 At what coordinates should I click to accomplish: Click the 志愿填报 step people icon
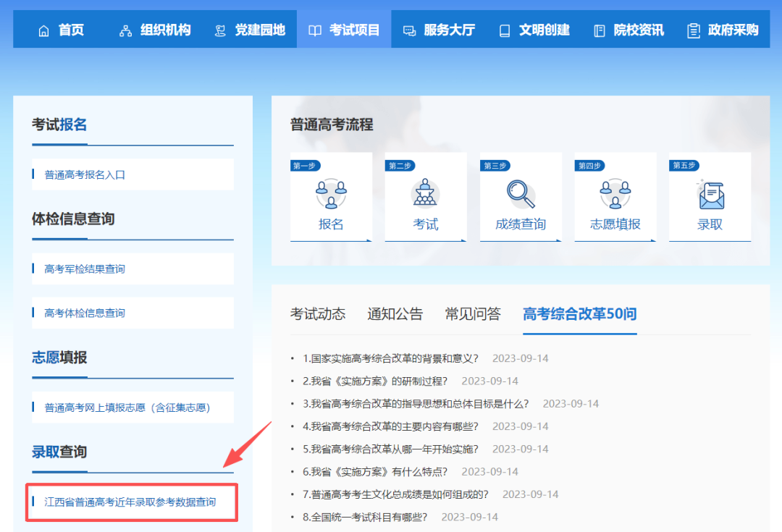tap(615, 194)
